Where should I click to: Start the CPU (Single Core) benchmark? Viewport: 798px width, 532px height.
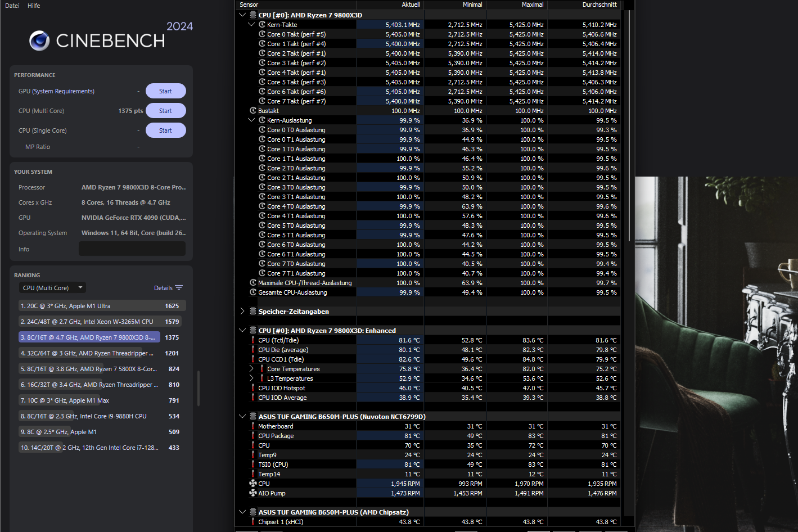pos(166,130)
